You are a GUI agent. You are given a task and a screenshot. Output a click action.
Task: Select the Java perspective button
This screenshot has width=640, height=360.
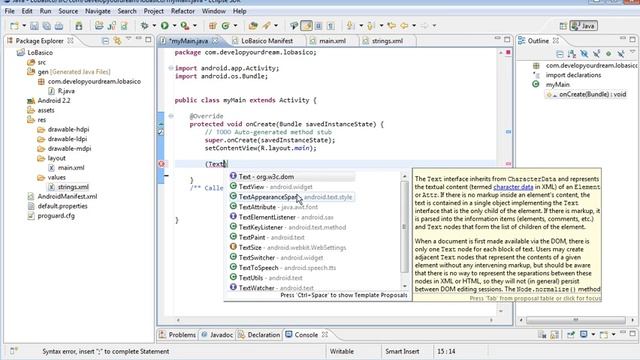(584, 26)
